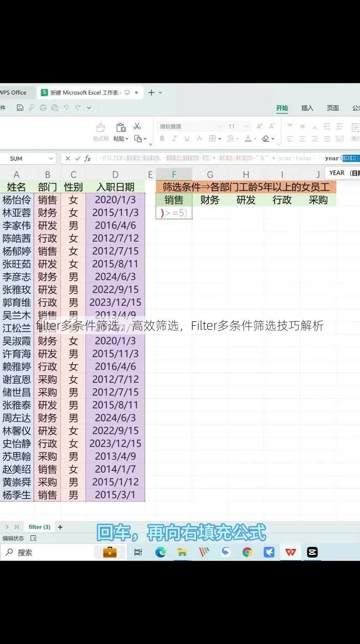Click the 筛选条件 orange title cell
This screenshot has height=644, width=360.
(x=246, y=187)
